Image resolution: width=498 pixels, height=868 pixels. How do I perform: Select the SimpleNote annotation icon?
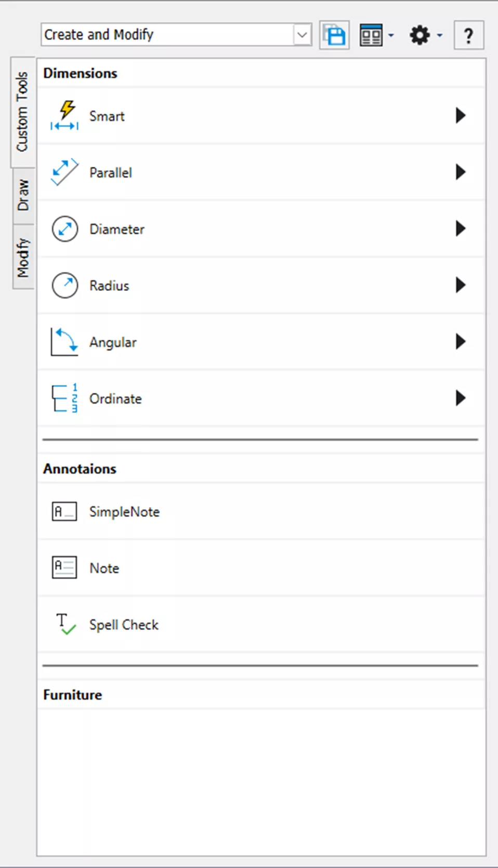tap(64, 512)
